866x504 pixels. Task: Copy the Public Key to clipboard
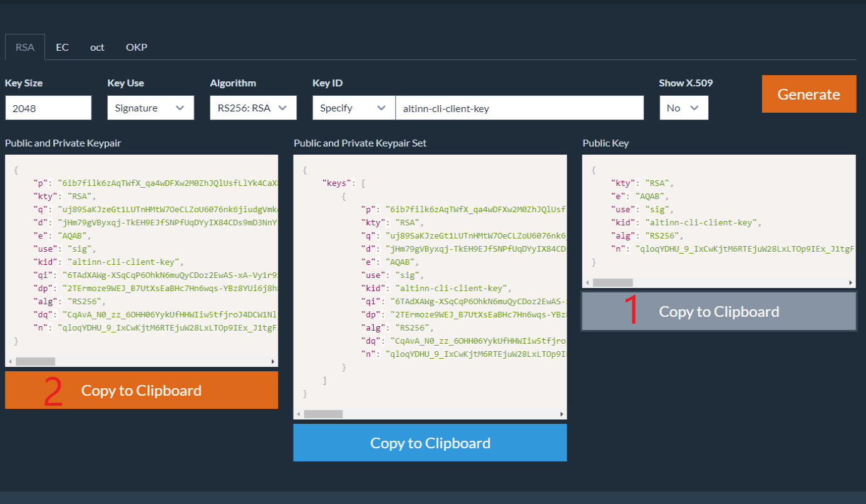pos(718,312)
